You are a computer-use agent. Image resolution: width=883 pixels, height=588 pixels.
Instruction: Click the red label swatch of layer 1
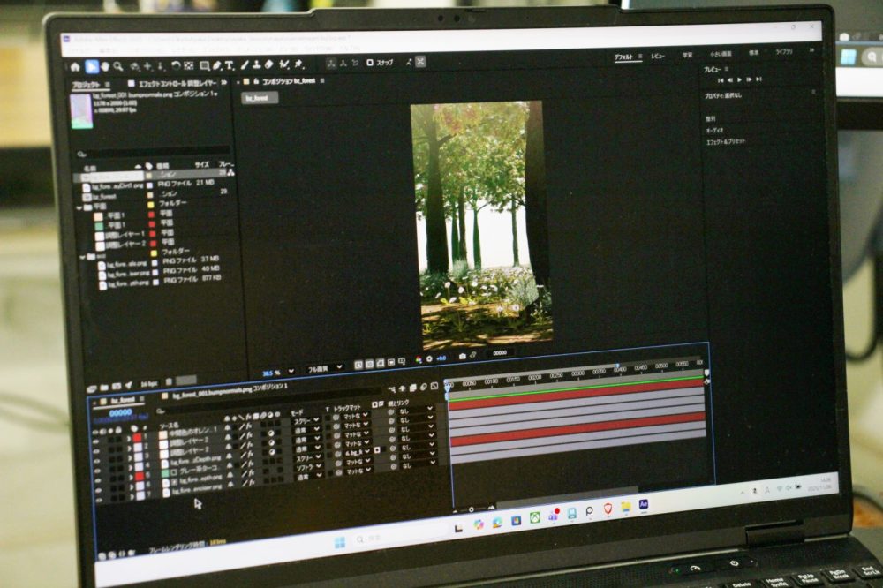click(x=138, y=438)
